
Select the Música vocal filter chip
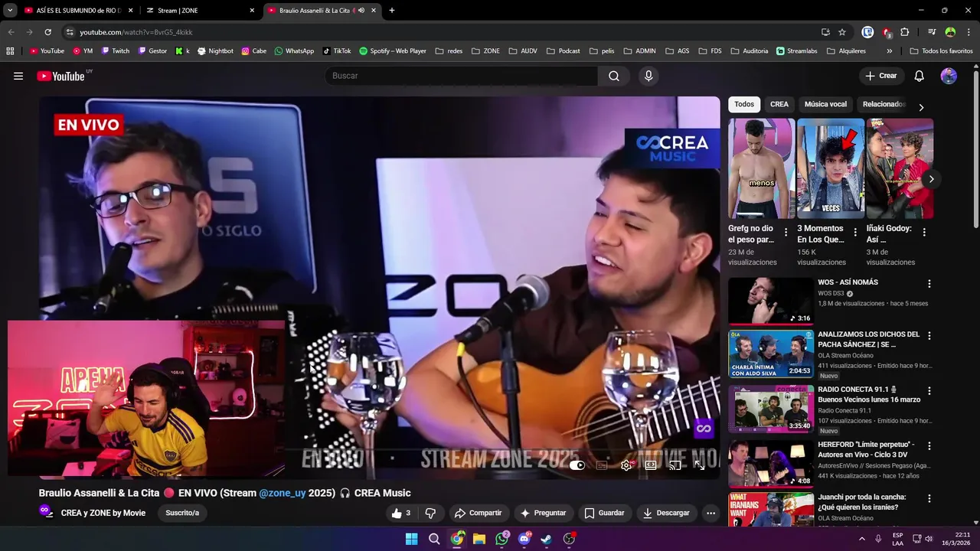(x=825, y=104)
